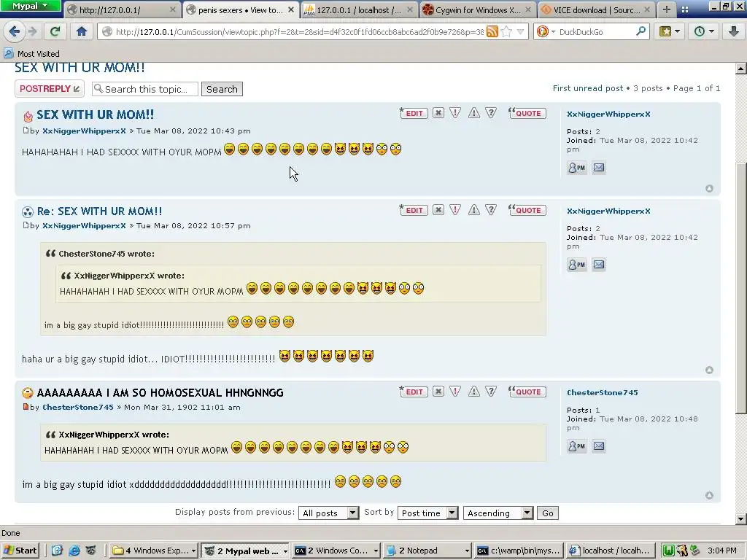Click the delete post X icon in 10:43 pm post

(x=438, y=113)
